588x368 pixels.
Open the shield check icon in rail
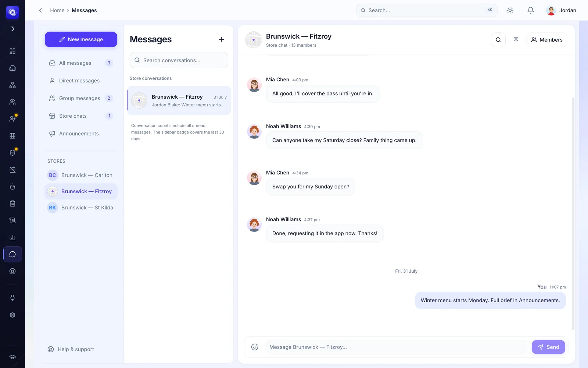coord(12,153)
